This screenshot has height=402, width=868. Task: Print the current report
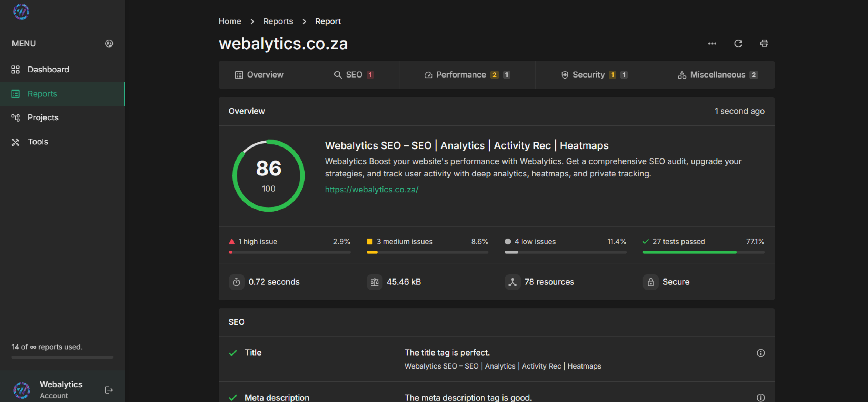(x=764, y=43)
